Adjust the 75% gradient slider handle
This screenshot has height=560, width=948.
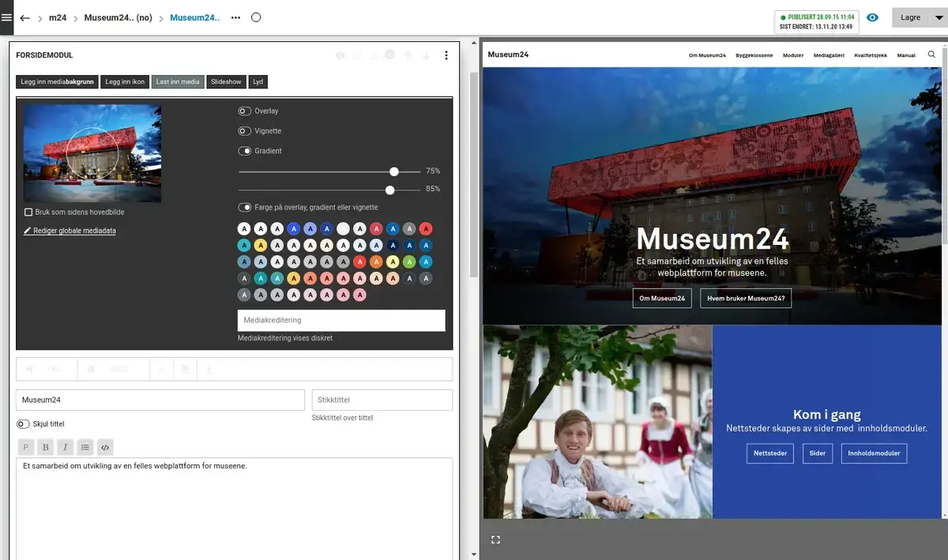click(x=393, y=171)
